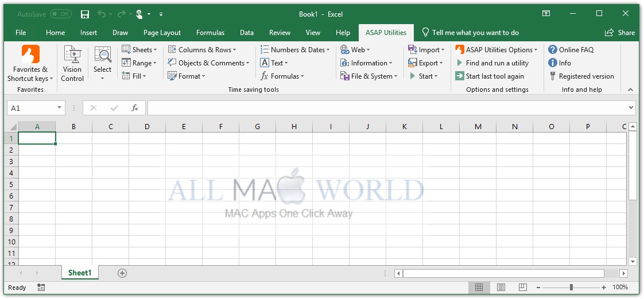Switch to the View tab

(x=313, y=33)
